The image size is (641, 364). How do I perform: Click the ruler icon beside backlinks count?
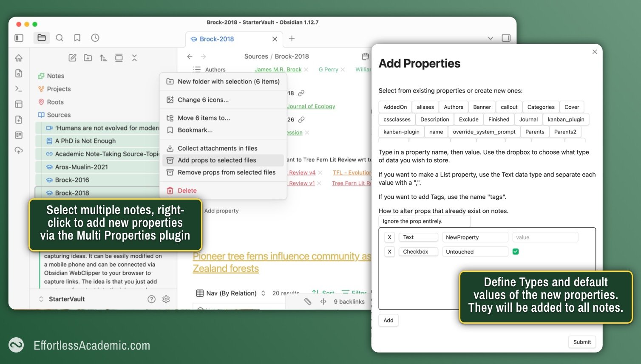(308, 302)
